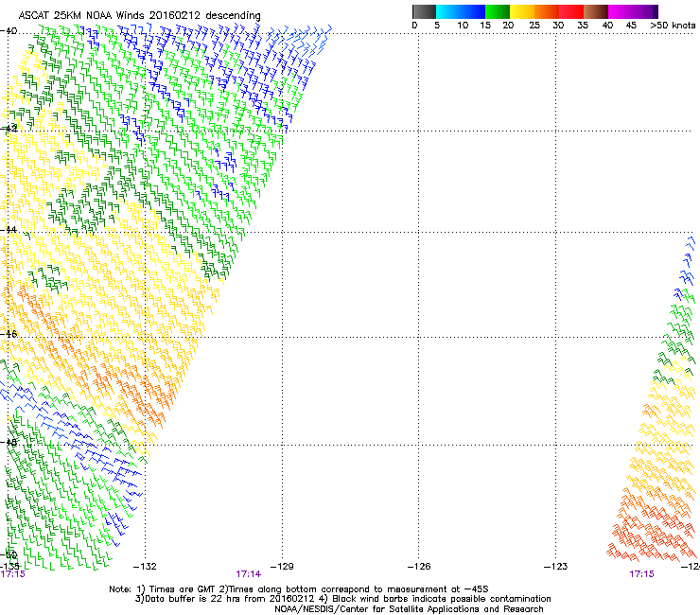700x615 pixels.
Task: Click the '15' legend scale label
Action: point(485,26)
